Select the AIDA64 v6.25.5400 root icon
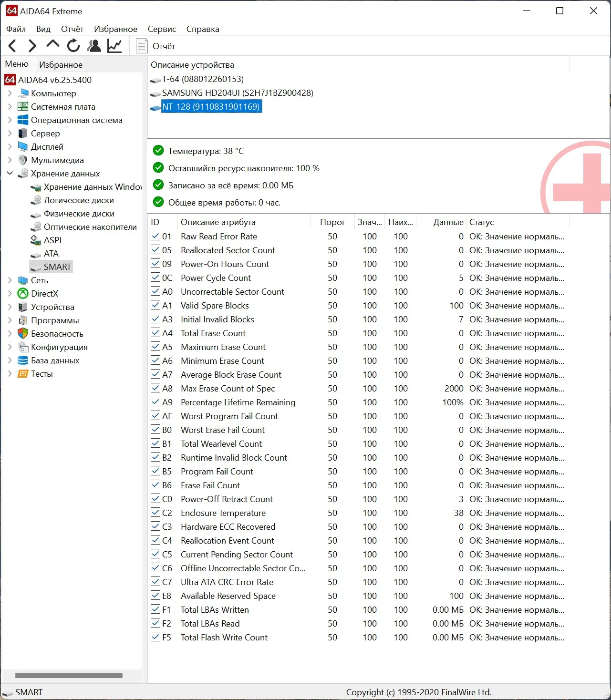The image size is (611, 700). [10, 80]
